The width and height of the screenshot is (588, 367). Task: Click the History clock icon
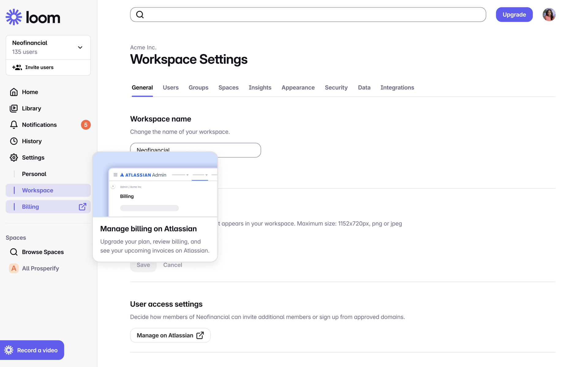coord(14,141)
